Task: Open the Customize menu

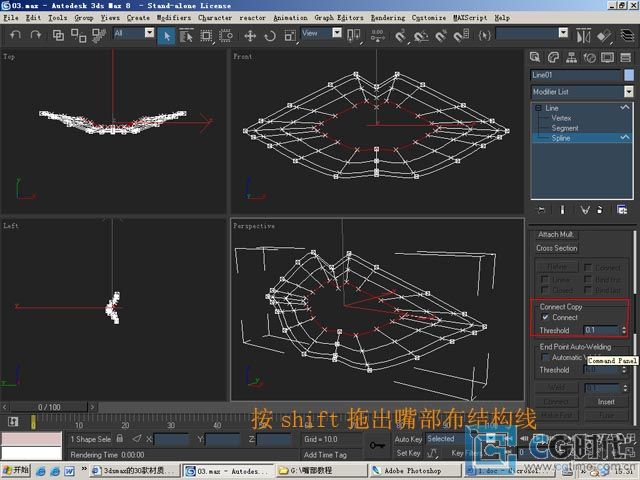Action: pyautogui.click(x=429, y=18)
